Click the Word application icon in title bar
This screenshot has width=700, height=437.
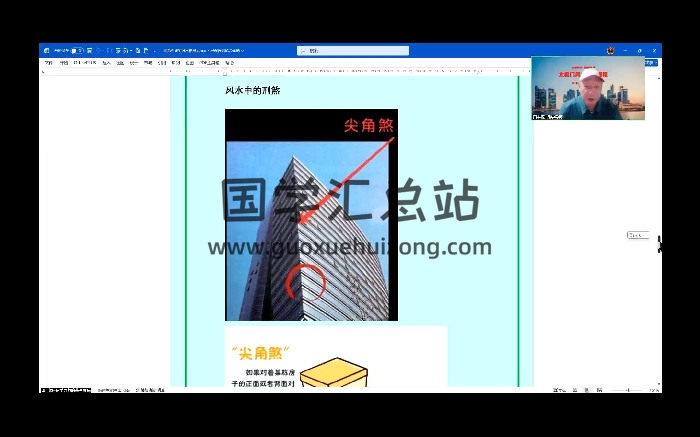[x=46, y=49]
